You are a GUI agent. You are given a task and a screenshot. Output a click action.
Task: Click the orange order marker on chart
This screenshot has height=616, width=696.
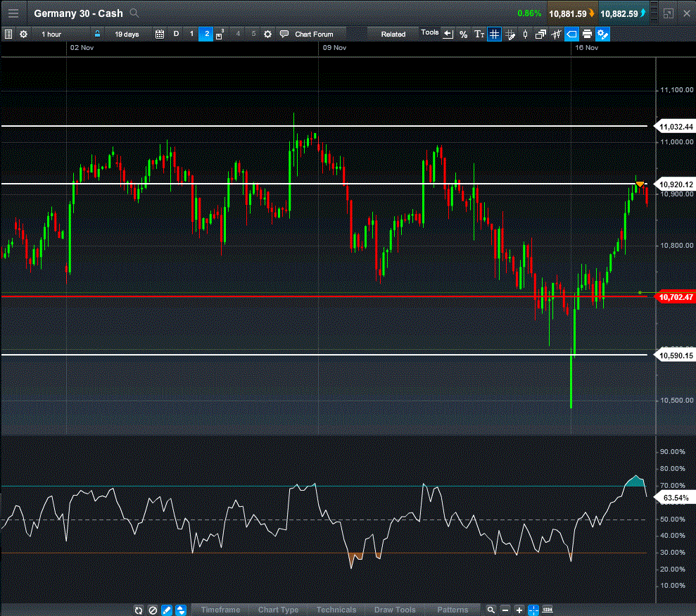(640, 184)
